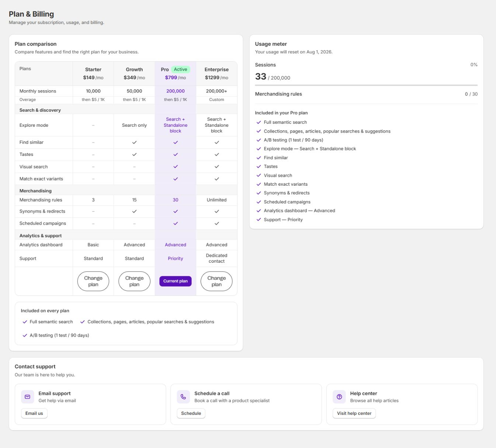Click the Pro column checkmark in Visual search row
Viewport: 496px width, 448px height.
[176, 167]
